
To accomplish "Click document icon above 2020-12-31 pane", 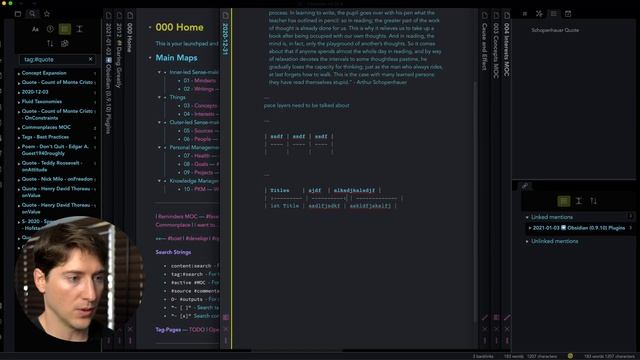I will [x=225, y=16].
